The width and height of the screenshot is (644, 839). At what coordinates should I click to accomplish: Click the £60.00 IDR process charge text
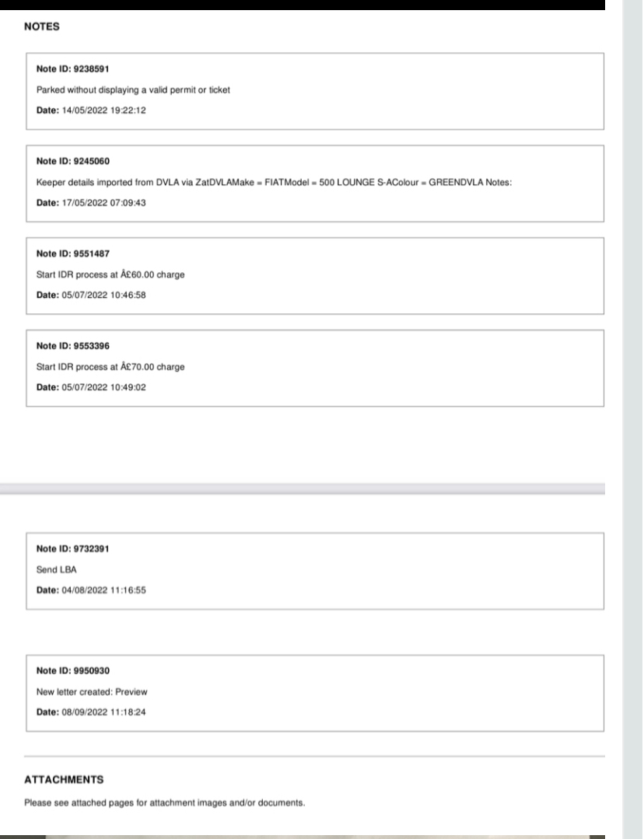point(110,274)
